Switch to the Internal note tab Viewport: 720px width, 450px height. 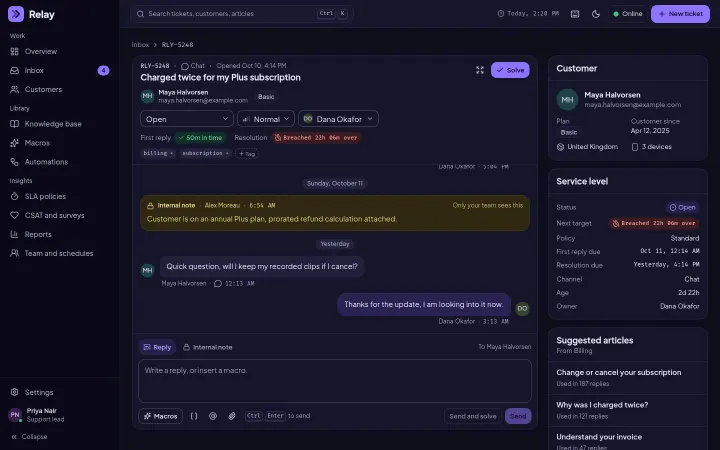[x=208, y=347]
